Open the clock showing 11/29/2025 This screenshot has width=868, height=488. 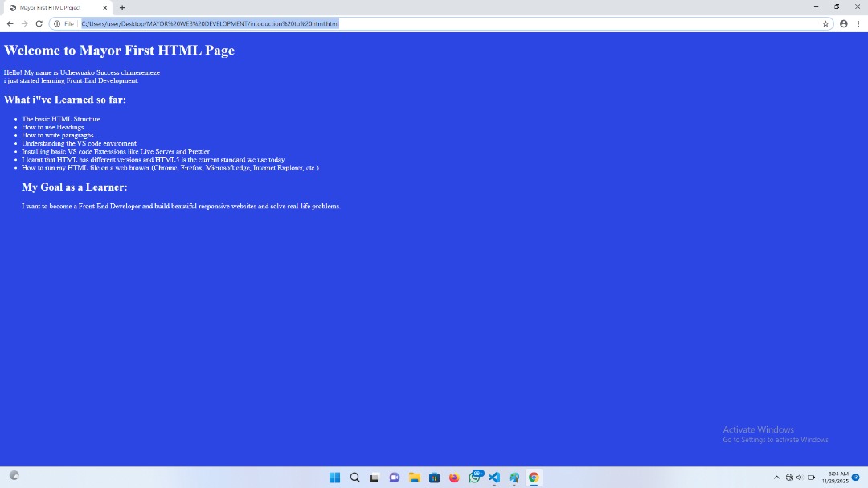[835, 478]
